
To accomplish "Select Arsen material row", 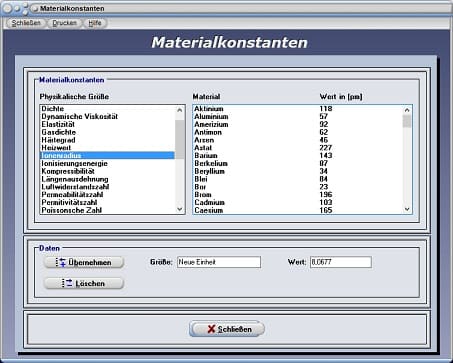I will [x=298, y=140].
